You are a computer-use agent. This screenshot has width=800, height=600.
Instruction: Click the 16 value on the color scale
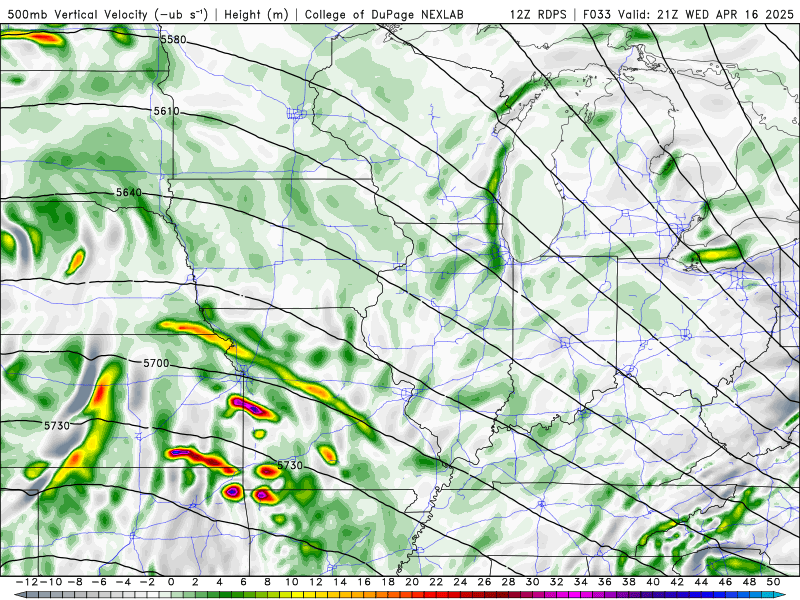click(x=364, y=582)
